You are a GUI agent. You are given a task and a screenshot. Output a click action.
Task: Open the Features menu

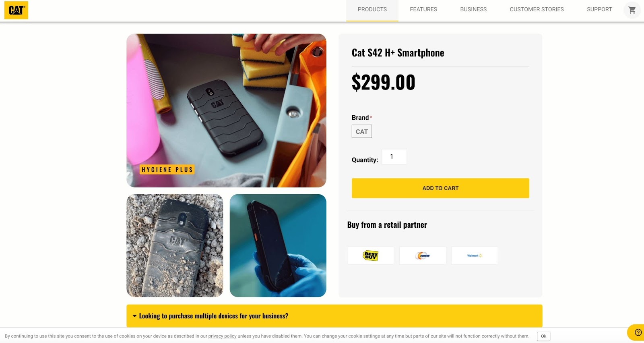click(423, 10)
